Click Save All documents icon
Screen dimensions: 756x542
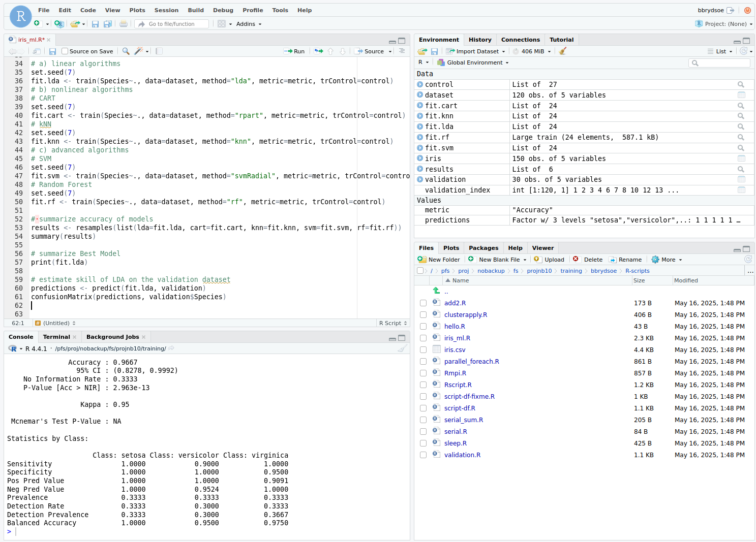point(107,24)
